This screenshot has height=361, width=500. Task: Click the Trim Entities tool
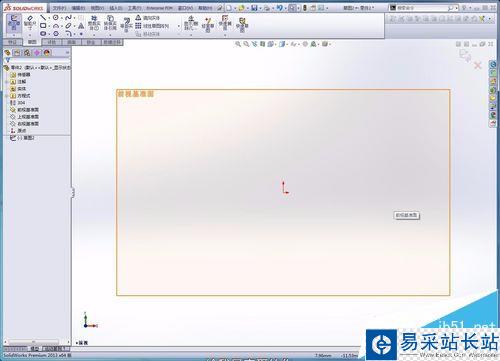tap(94, 23)
